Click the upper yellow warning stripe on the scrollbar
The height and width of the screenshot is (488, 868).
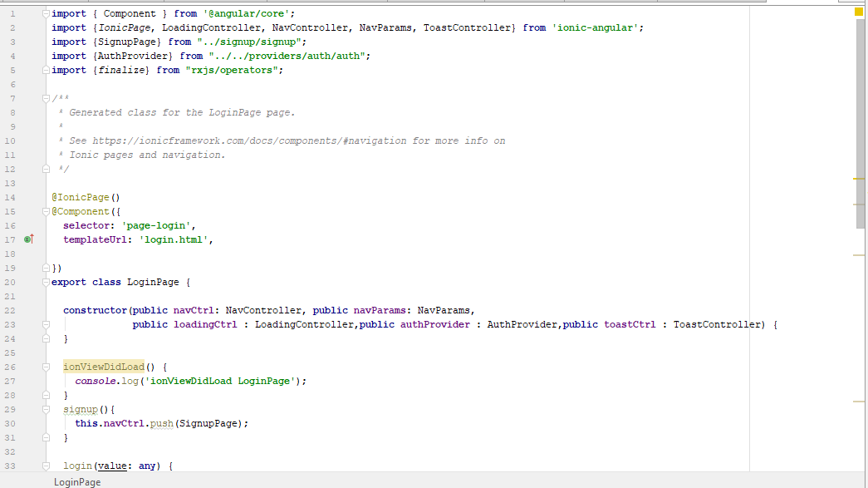coord(860,177)
